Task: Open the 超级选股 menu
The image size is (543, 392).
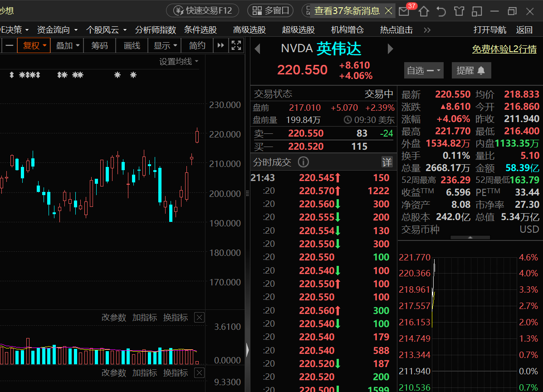Action: point(298,30)
